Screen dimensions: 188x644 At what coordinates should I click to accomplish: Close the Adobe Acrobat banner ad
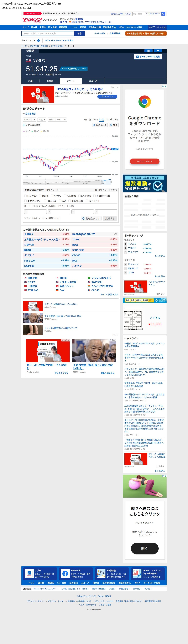117,88
